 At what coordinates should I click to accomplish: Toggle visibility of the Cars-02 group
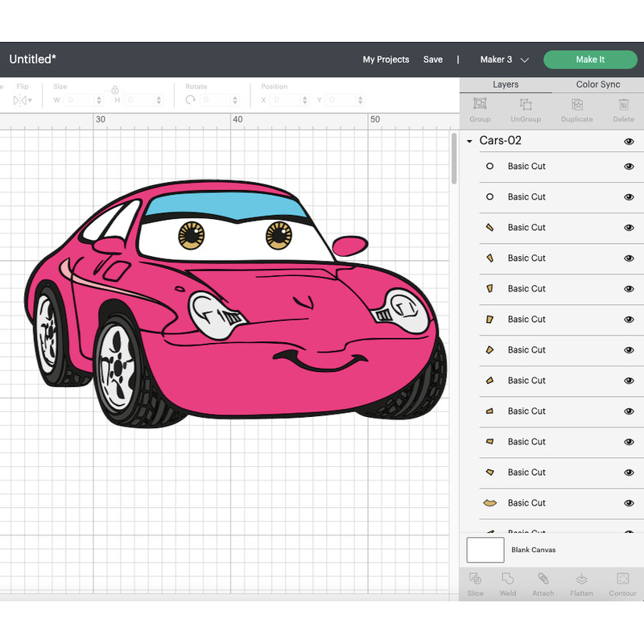coord(629,141)
